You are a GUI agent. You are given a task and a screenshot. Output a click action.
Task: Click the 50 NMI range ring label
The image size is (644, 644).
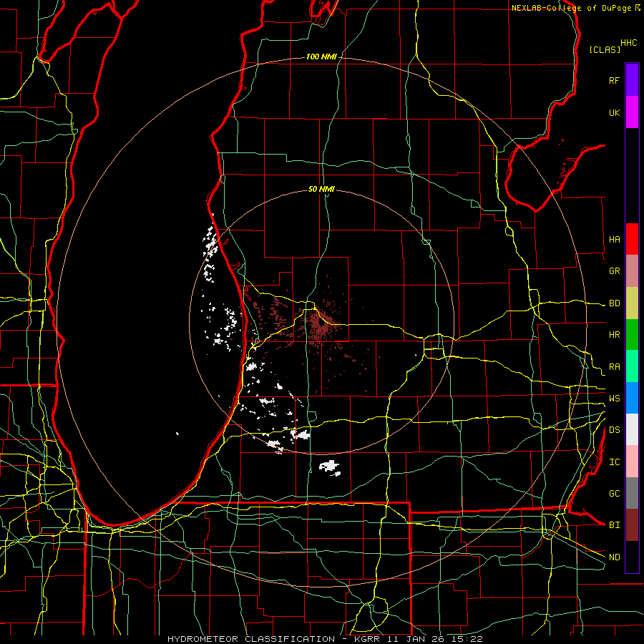coord(321,189)
